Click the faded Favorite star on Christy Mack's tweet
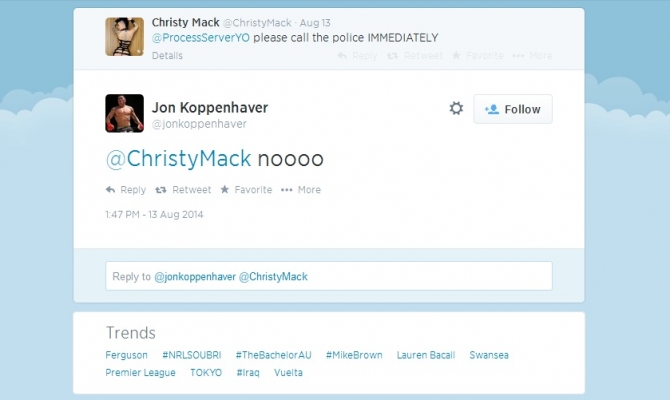 tap(456, 55)
